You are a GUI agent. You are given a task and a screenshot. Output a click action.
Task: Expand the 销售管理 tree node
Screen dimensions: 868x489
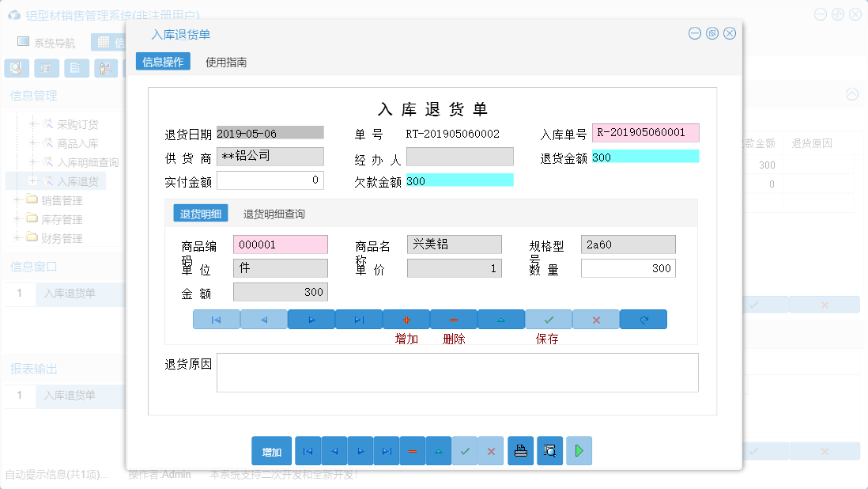tap(18, 200)
